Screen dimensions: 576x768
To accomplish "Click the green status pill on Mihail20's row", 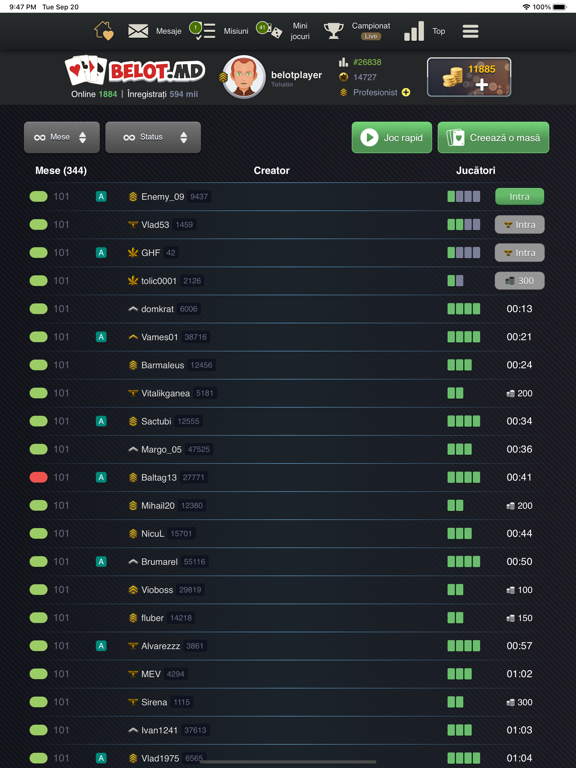I will click(39, 505).
